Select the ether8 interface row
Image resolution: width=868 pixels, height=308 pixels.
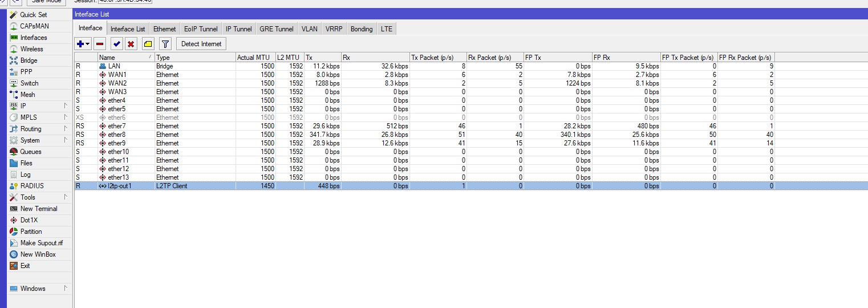(x=471, y=135)
